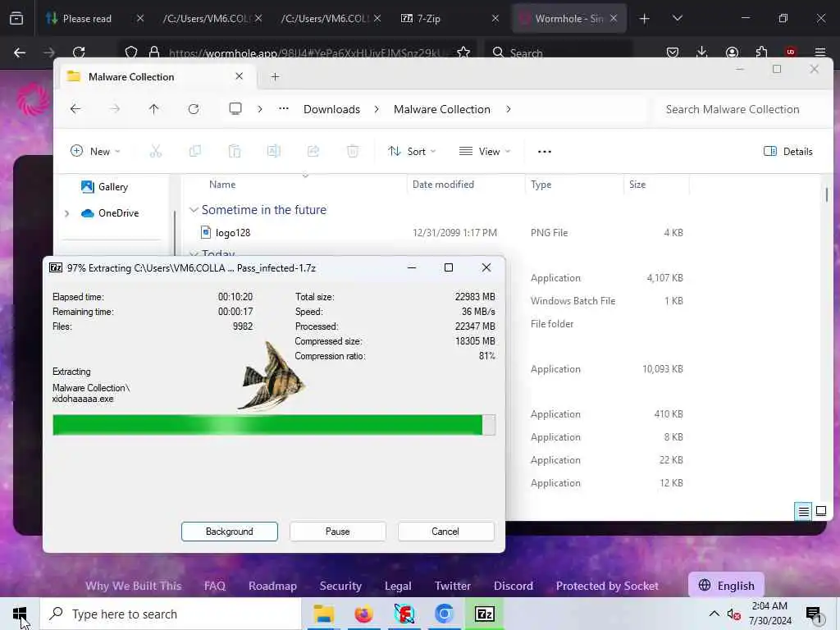
Task: Open the See more ellipsis menu
Action: click(x=545, y=152)
